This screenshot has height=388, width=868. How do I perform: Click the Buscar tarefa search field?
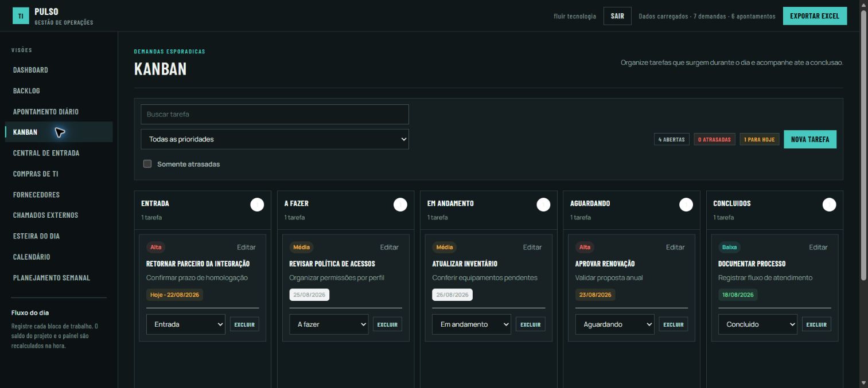[x=275, y=114]
